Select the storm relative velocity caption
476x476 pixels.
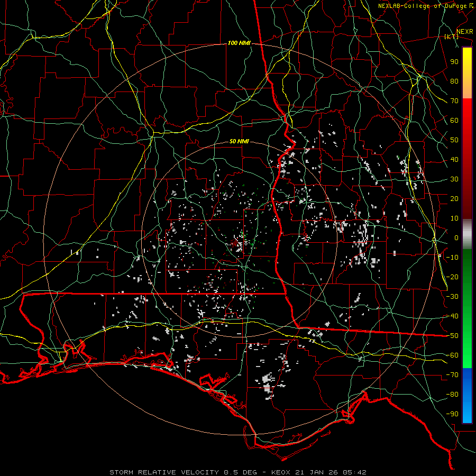(x=238, y=472)
